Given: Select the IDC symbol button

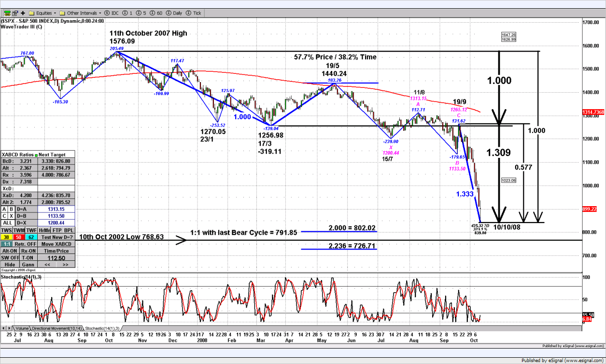Looking at the screenshot, I should (112, 13).
